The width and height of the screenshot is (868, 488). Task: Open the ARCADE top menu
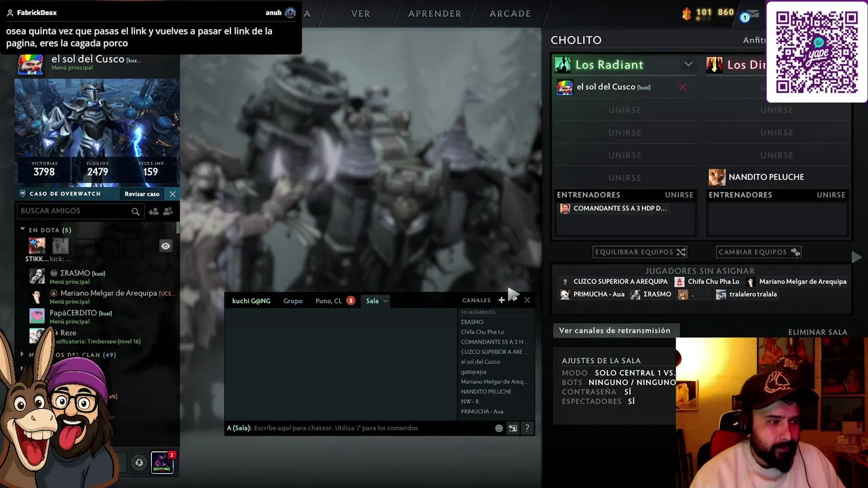pyautogui.click(x=510, y=14)
